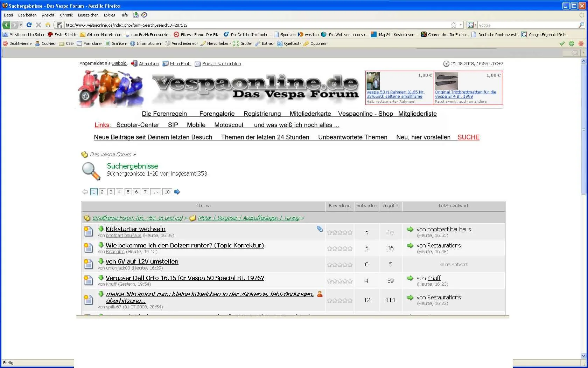Expand the Formulare dropdown menu
This screenshot has height=368, width=588.
92,43
